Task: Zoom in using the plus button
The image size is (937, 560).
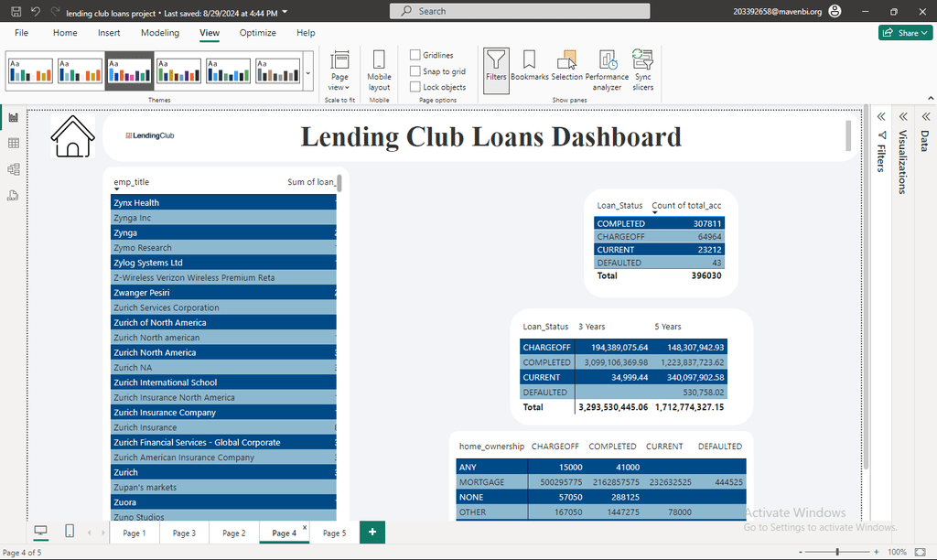Action: click(x=876, y=553)
